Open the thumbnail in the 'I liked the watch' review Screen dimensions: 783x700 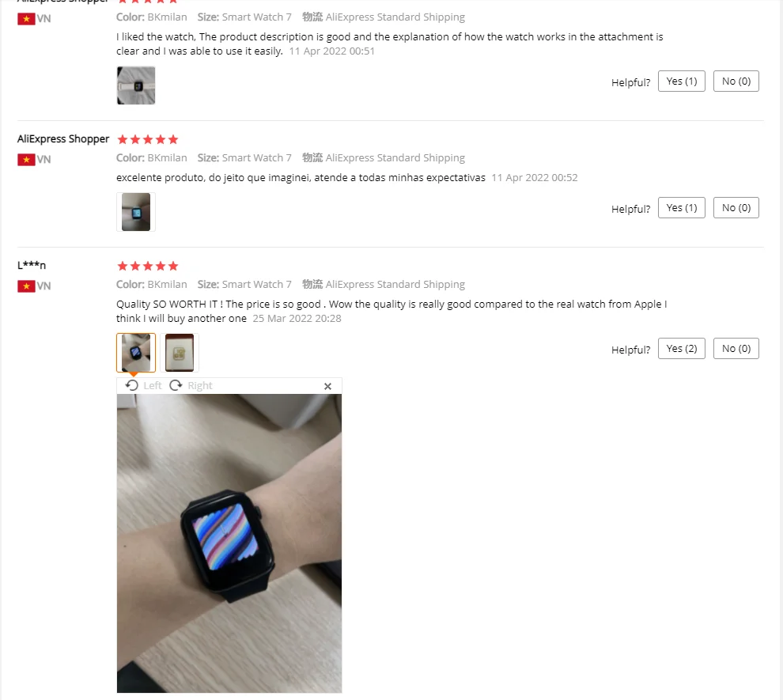[136, 85]
